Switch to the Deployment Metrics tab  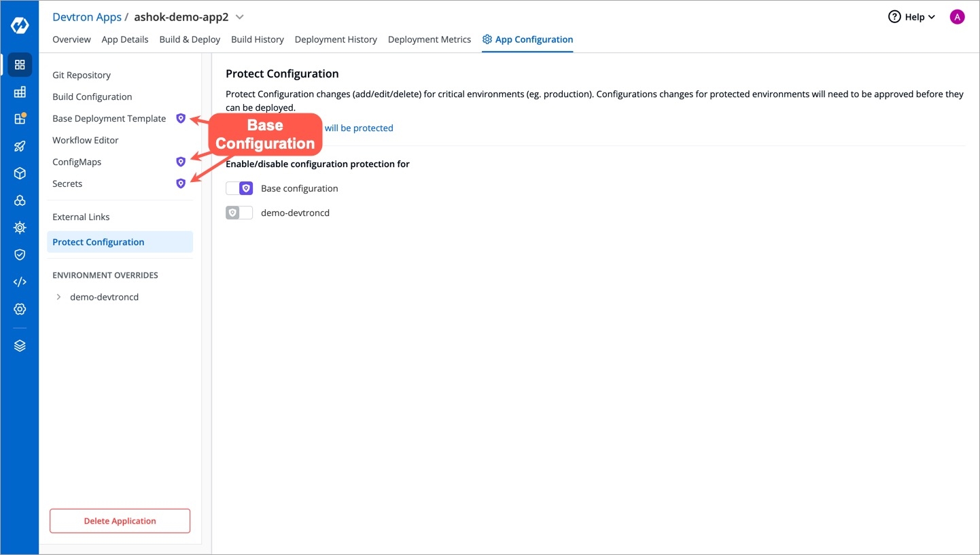(x=430, y=39)
